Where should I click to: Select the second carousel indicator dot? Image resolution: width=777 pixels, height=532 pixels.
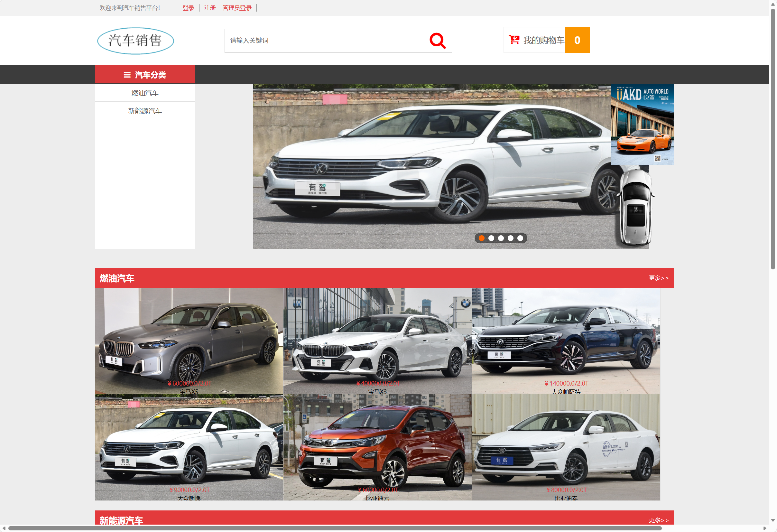491,238
